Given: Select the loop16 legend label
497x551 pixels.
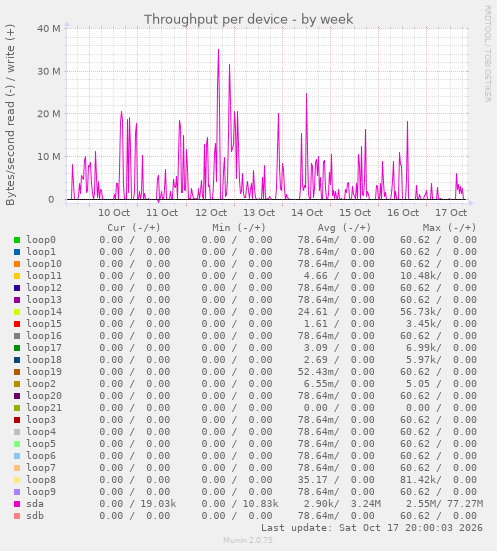Looking at the screenshot, I should click(x=44, y=336).
